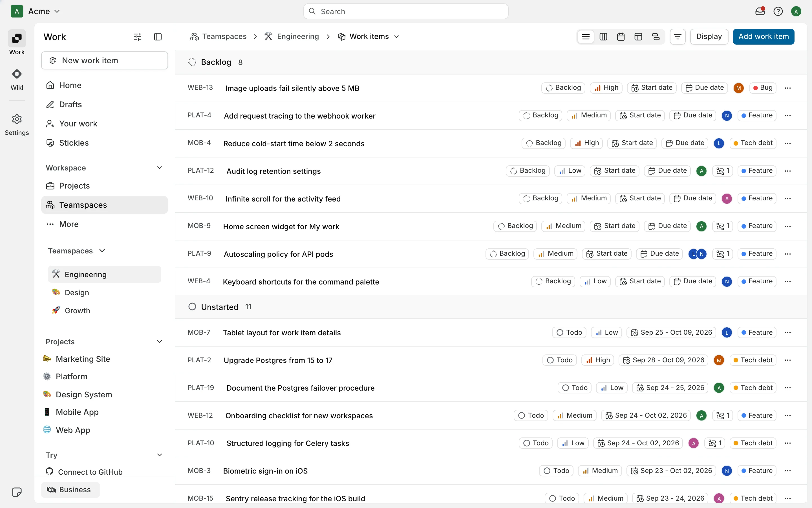Screen dimensions: 812x508
Task: Click Bug label on WEB-13
Action: (x=763, y=88)
